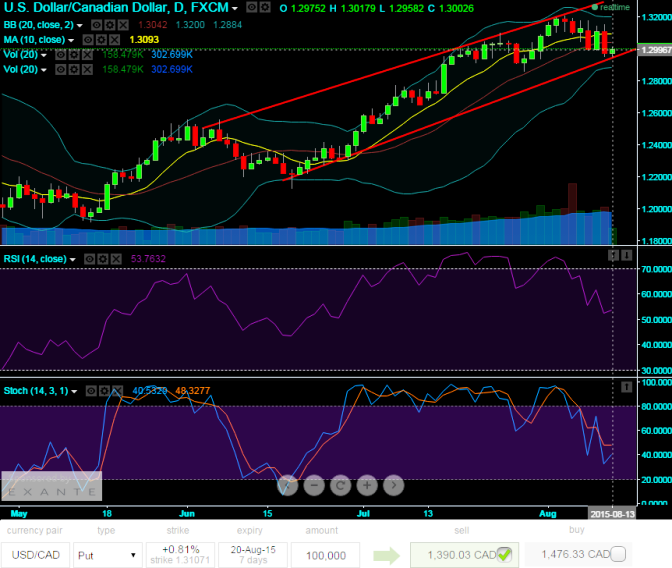The width and height of the screenshot is (672, 568).
Task: Click the current price label 1.29967
Action: [655, 50]
